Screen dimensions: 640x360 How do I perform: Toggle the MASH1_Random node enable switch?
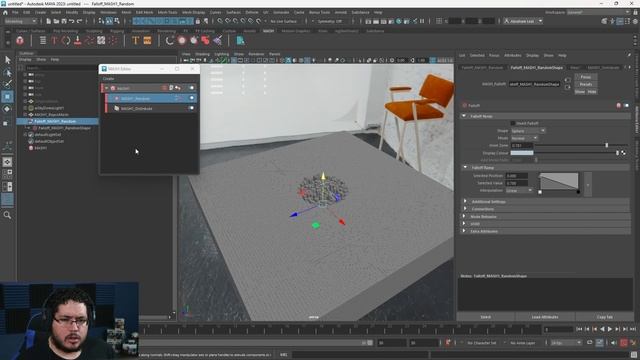pyautogui.click(x=191, y=98)
